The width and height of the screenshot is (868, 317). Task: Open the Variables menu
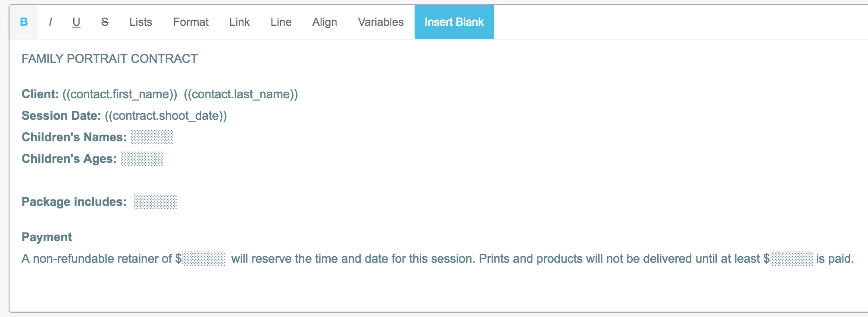click(x=381, y=22)
